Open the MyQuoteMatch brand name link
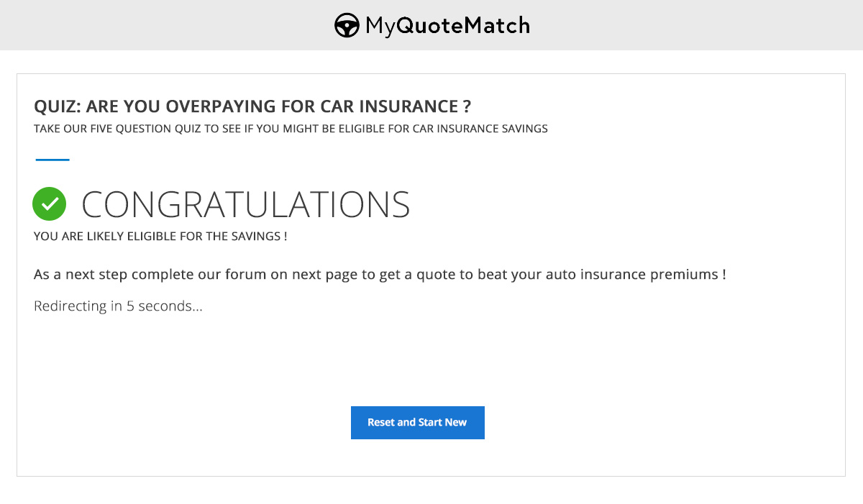Screen dimensions: 863x504 coord(447,26)
